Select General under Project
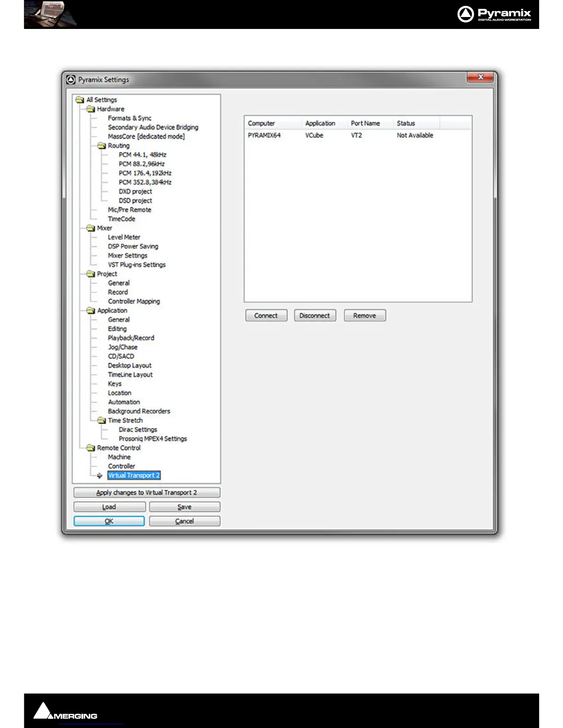The width and height of the screenshot is (563, 728). point(119,283)
